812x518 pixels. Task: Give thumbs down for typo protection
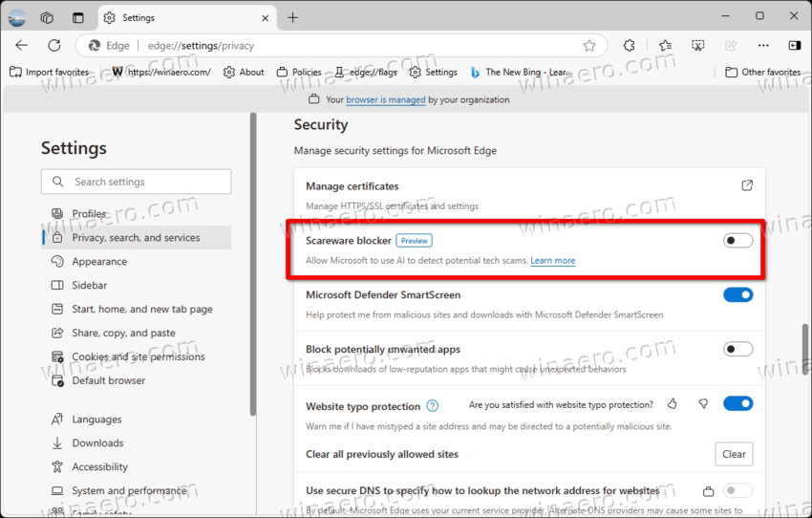click(x=703, y=403)
